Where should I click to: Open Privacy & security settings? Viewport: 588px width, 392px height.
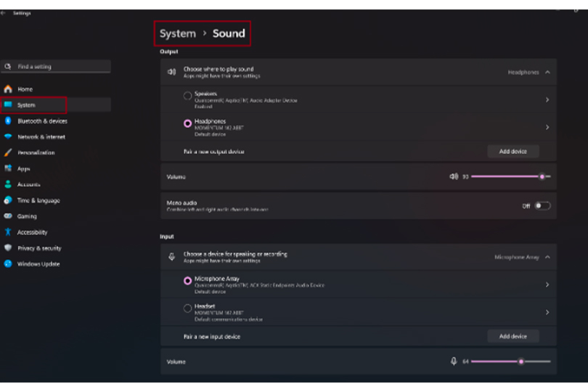39,248
